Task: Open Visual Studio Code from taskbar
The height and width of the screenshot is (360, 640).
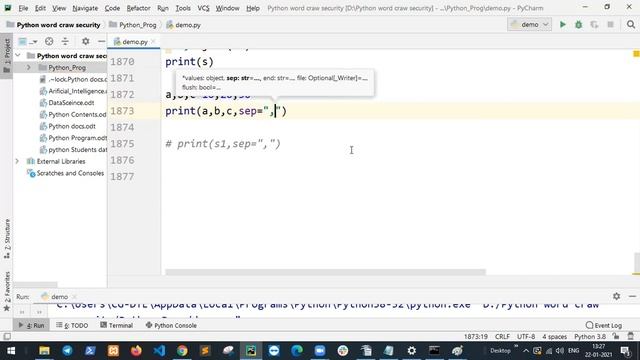Action: point(159,351)
